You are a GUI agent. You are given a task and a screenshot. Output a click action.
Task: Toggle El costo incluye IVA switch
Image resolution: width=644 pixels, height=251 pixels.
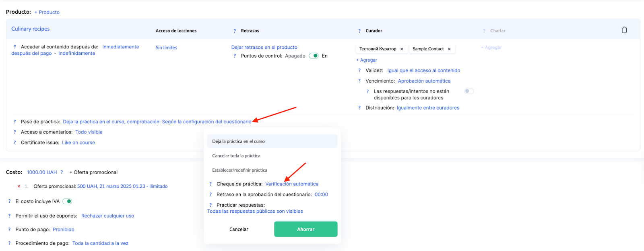67,201
